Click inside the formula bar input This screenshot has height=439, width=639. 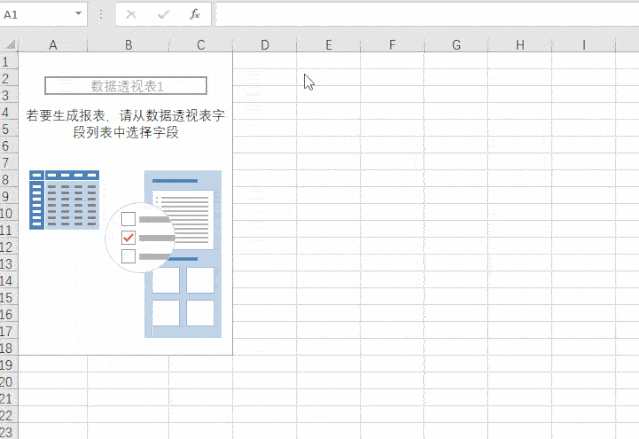(x=427, y=15)
